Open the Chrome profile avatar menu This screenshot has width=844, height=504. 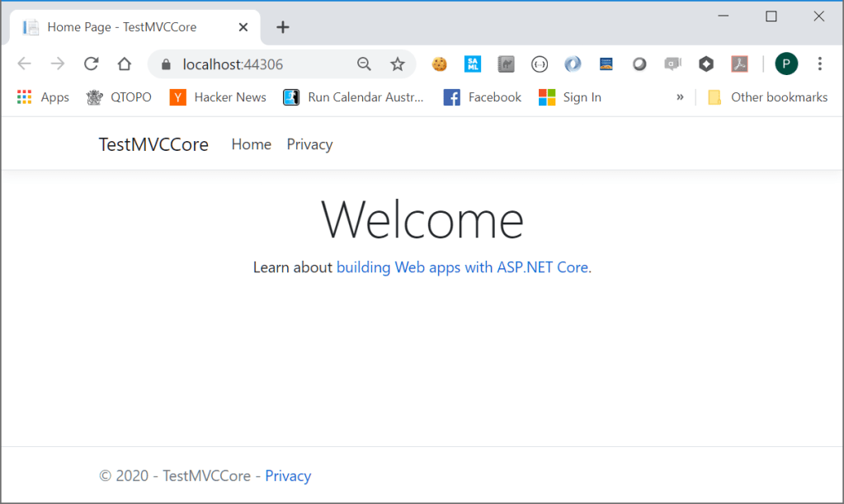pyautogui.click(x=785, y=64)
